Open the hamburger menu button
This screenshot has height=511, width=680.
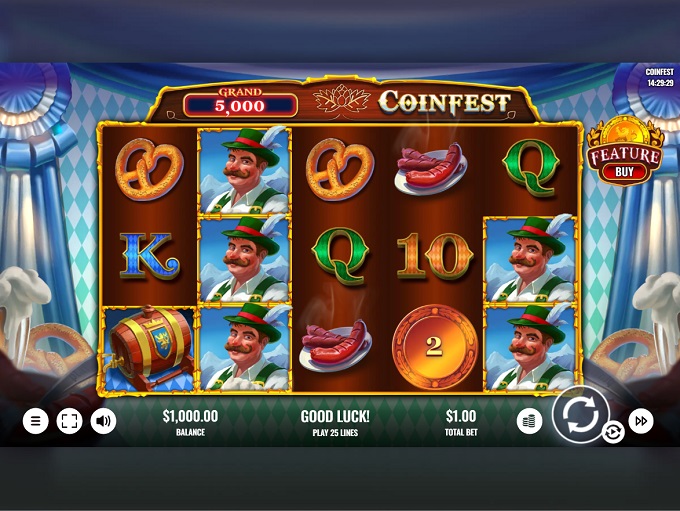(36, 421)
